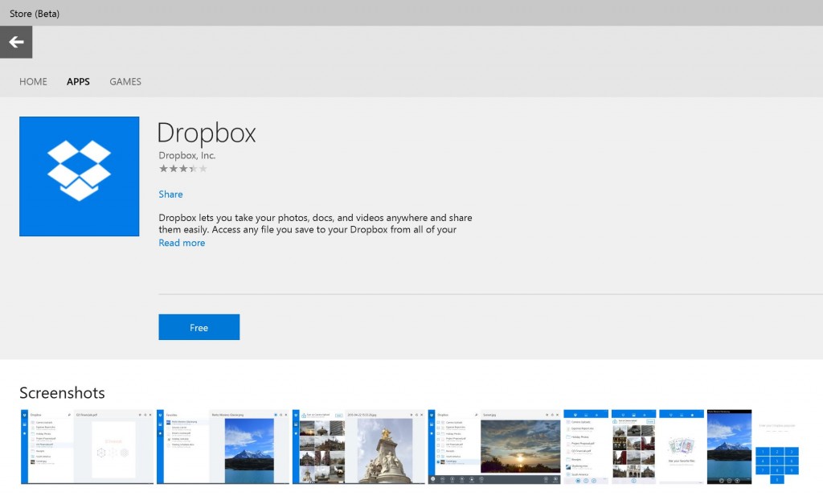Viewport: 823px width, 504px height.
Task: Click the Share link
Action: click(x=170, y=194)
